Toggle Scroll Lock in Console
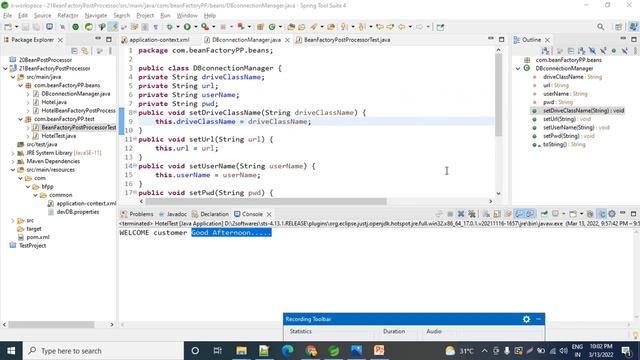This screenshot has width=640, height=360. click(x=497, y=214)
